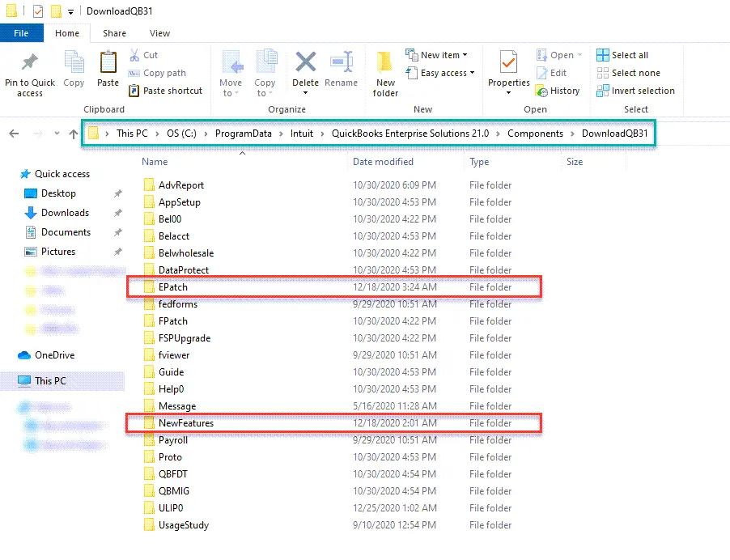The width and height of the screenshot is (730, 560).
Task: Switch to the Home ribbon tab
Action: pyautogui.click(x=67, y=33)
